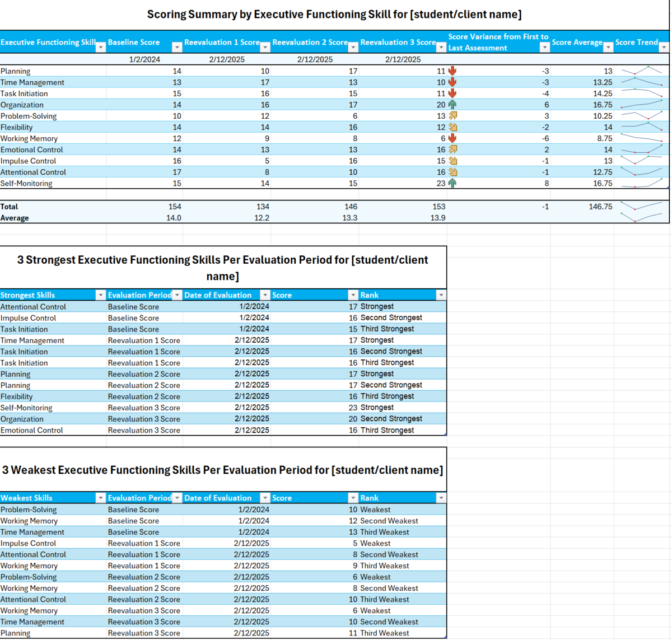Select the 'Third Weakest' rank cell for Planning
The width and height of the screenshot is (672, 640).
(403, 633)
